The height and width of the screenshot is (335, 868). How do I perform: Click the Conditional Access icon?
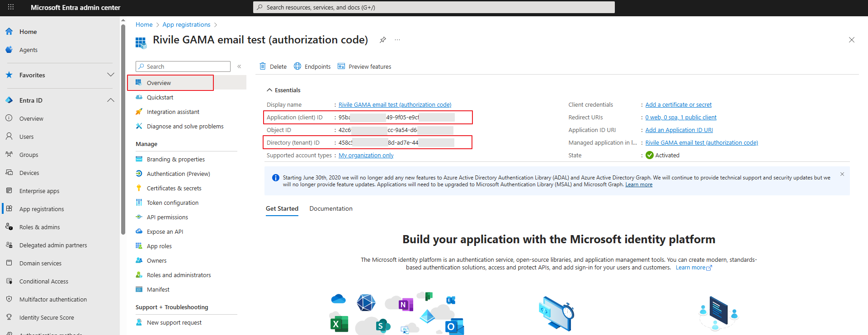[x=9, y=281]
